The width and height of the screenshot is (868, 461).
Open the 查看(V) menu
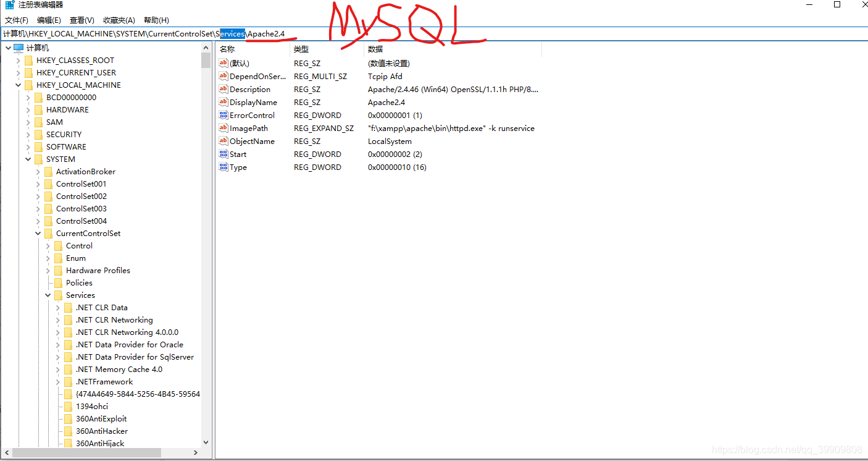(x=82, y=20)
